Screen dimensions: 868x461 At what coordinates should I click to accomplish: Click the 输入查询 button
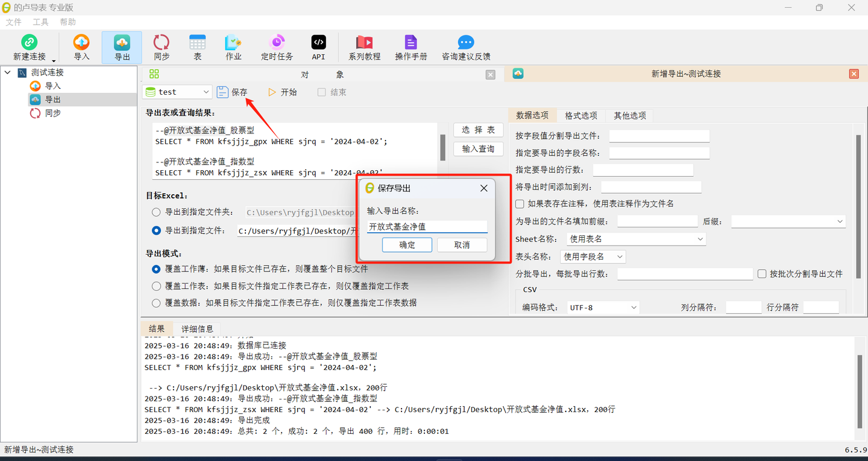(478, 148)
